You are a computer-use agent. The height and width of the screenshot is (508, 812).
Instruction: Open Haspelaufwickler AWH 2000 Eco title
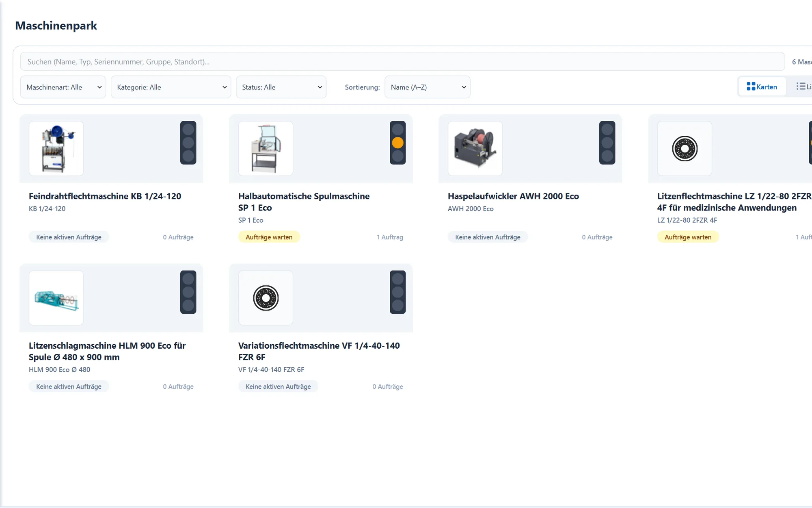513,196
